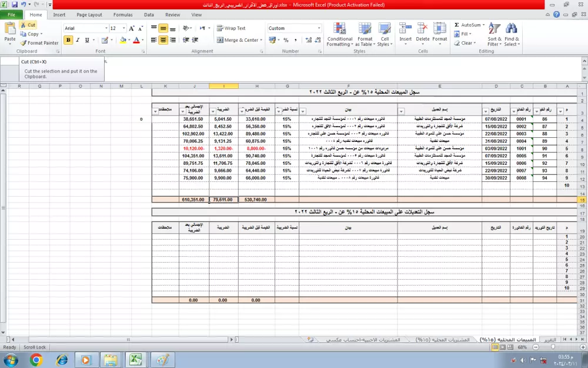The width and height of the screenshot is (588, 368).
Task: Adjust the zoom slider at bottom right
Action: [553, 347]
